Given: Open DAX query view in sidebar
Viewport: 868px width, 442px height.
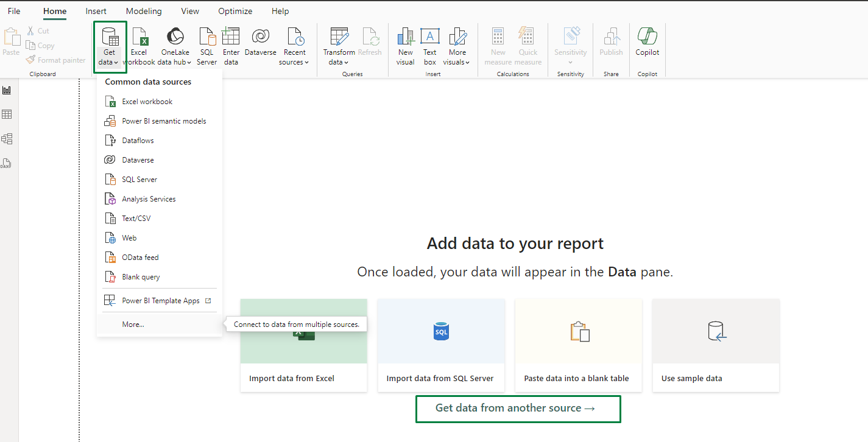Looking at the screenshot, I should 7,163.
